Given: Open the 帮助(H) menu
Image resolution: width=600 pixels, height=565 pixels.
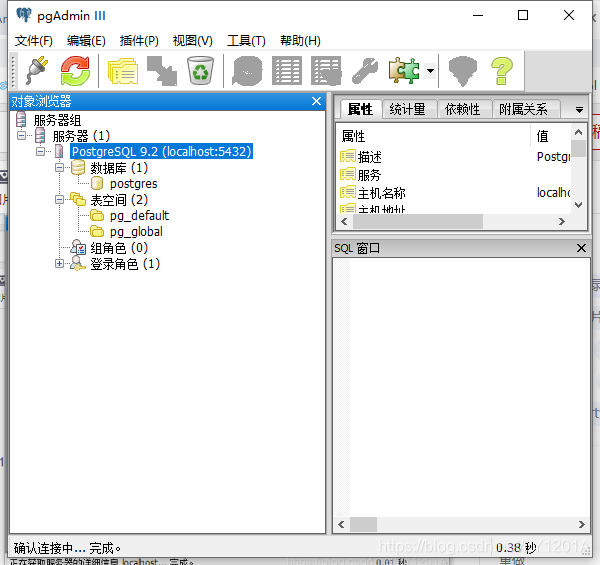Looking at the screenshot, I should (x=300, y=41).
